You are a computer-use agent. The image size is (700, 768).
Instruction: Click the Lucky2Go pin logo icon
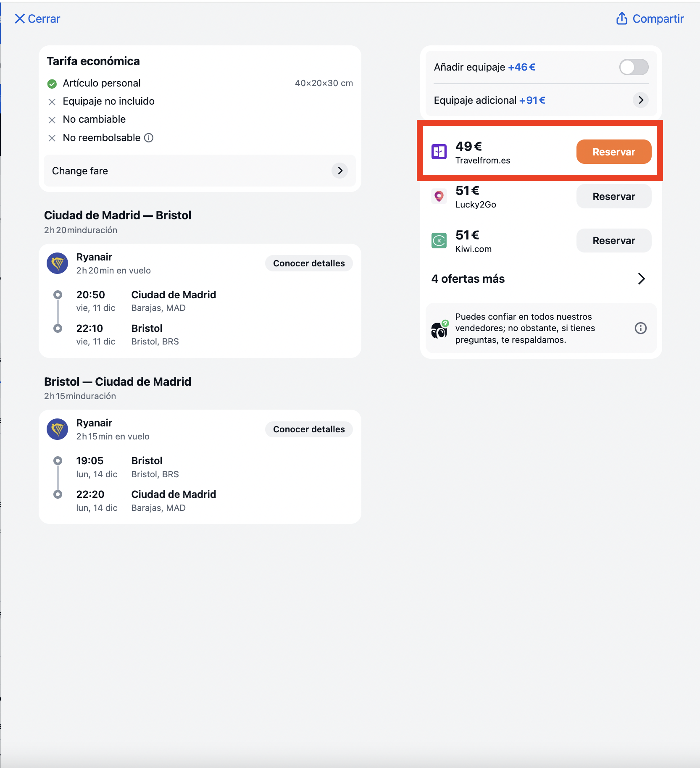coord(439,196)
